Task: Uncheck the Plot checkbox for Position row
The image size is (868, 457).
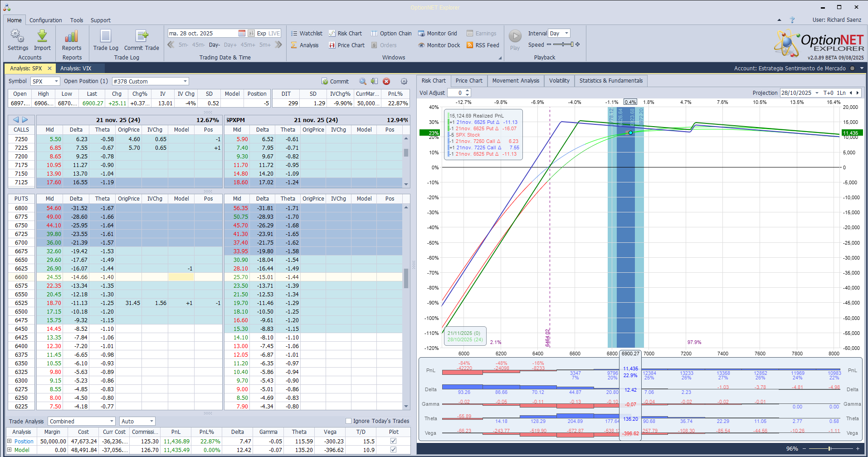Action: click(x=393, y=441)
